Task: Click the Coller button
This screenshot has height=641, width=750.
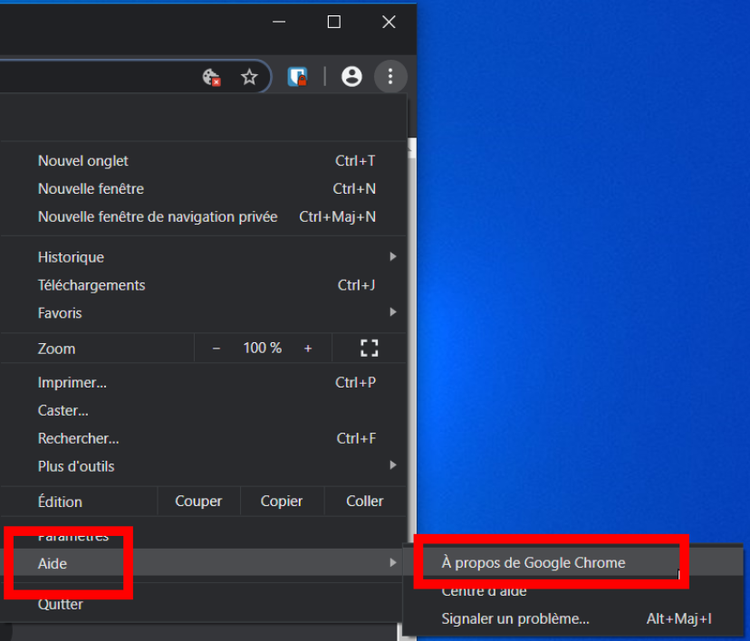Action: 365,501
